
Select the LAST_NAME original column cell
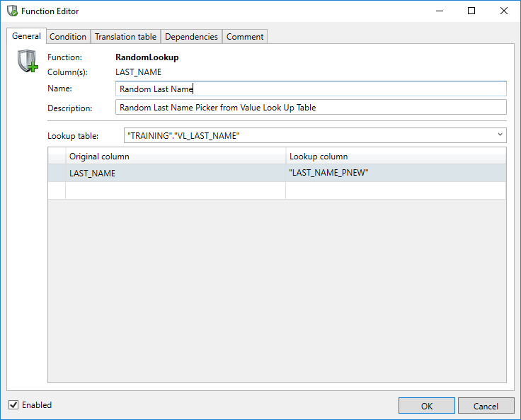point(175,173)
